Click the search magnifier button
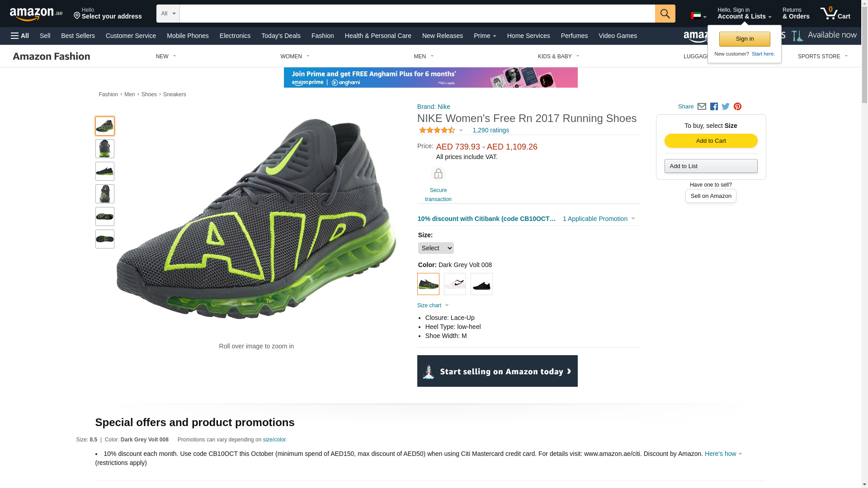The image size is (868, 488). coord(665,14)
